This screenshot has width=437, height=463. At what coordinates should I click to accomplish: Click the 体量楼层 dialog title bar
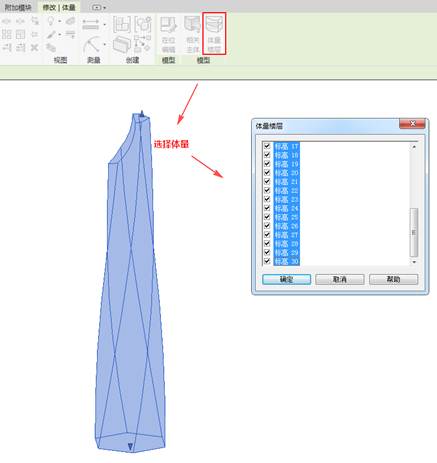pyautogui.click(x=326, y=126)
